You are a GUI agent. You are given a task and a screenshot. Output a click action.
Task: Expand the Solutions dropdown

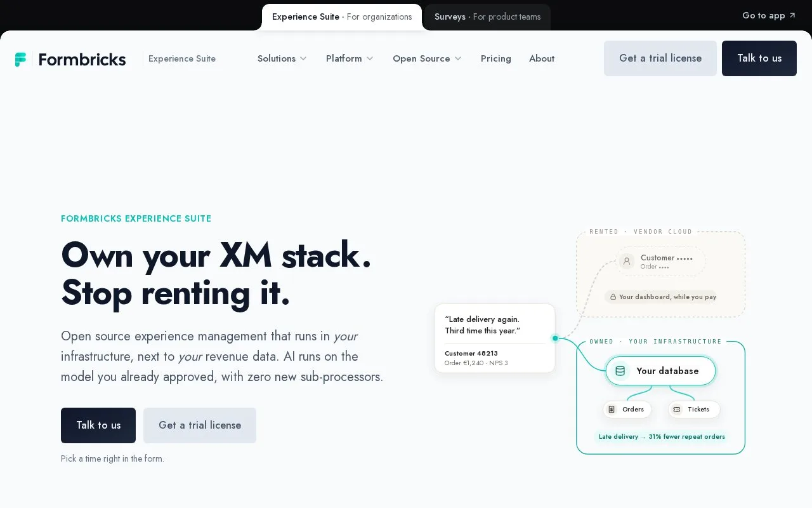click(x=282, y=58)
